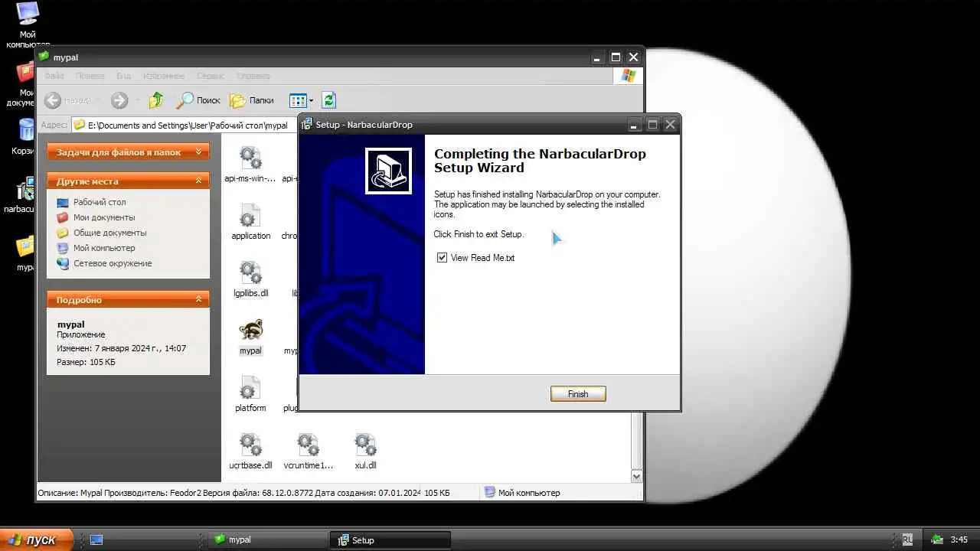Viewport: 980px width, 551px height.
Task: Click the пуск Start button
Action: click(x=37, y=540)
